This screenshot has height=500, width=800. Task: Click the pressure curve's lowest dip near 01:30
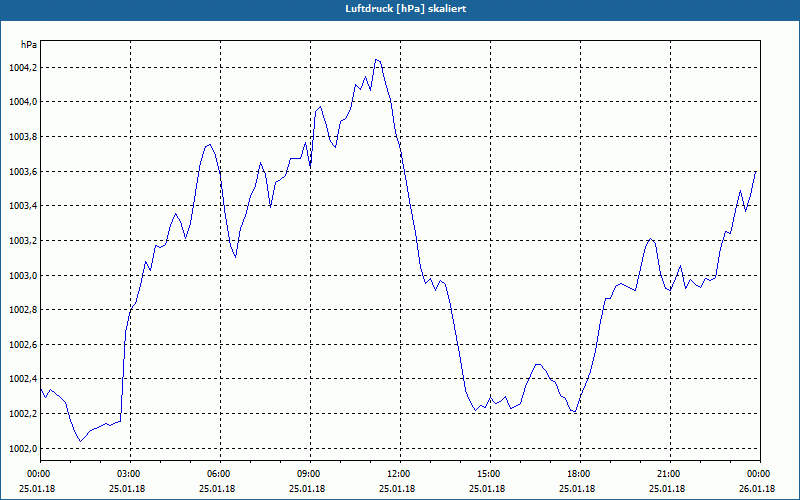tap(80, 441)
